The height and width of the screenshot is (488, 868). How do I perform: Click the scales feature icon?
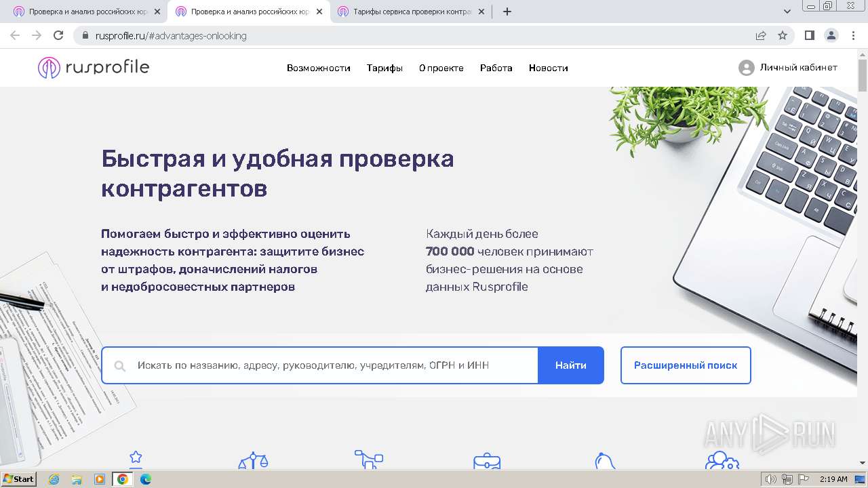(253, 460)
